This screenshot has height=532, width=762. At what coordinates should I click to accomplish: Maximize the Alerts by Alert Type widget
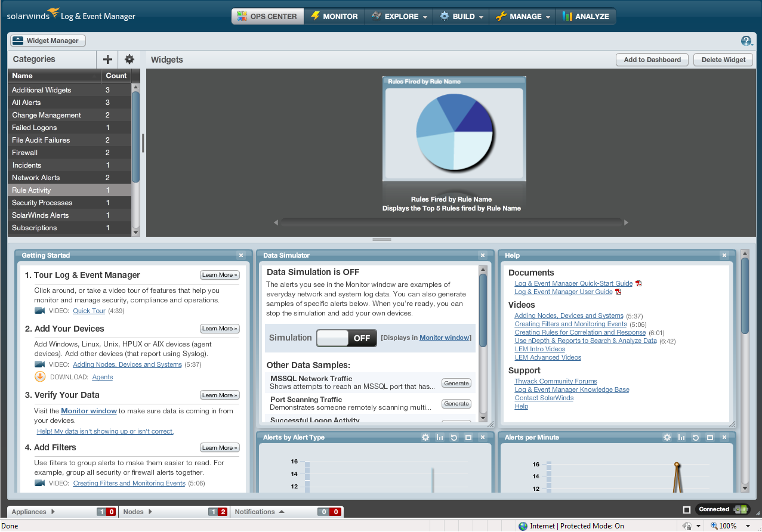pyautogui.click(x=468, y=437)
